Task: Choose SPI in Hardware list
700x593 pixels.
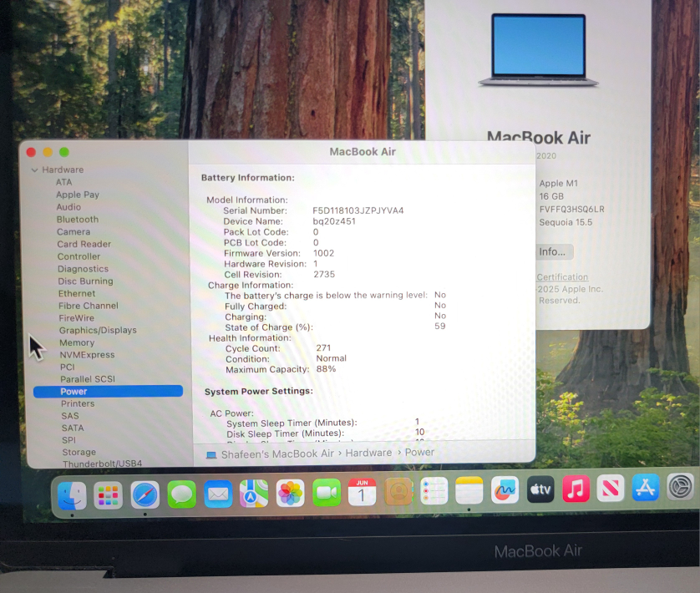Action: tap(69, 440)
